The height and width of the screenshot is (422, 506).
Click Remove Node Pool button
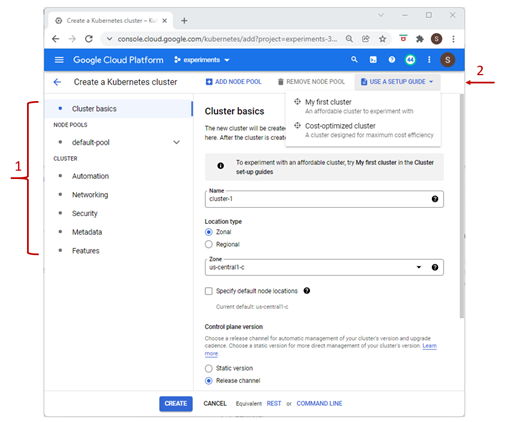tap(311, 82)
